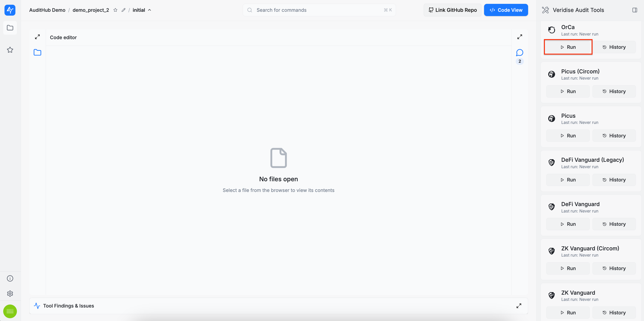Star the demo_project_2 project
The height and width of the screenshot is (321, 644).
(x=115, y=10)
